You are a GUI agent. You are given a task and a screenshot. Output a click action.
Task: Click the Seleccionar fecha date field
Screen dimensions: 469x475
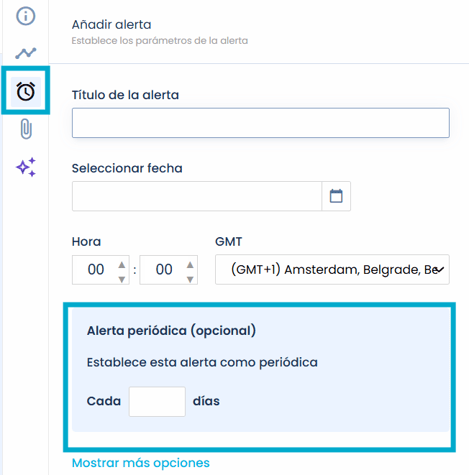197,196
